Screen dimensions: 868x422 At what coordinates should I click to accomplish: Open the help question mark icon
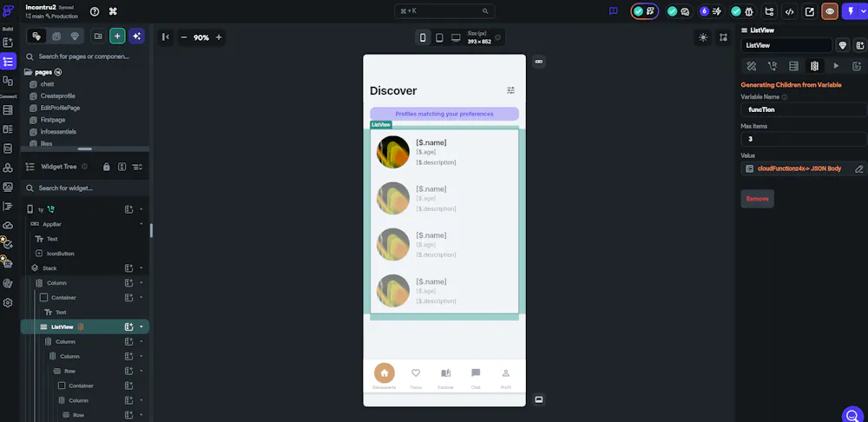point(95,11)
